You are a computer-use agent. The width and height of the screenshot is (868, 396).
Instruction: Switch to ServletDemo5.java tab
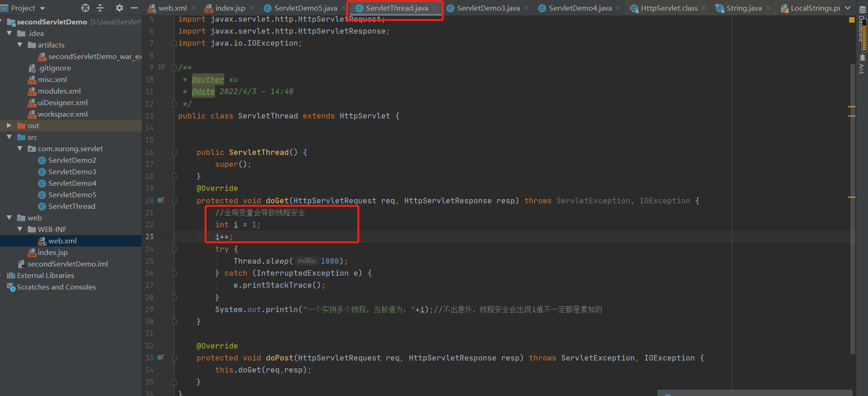pyautogui.click(x=305, y=8)
